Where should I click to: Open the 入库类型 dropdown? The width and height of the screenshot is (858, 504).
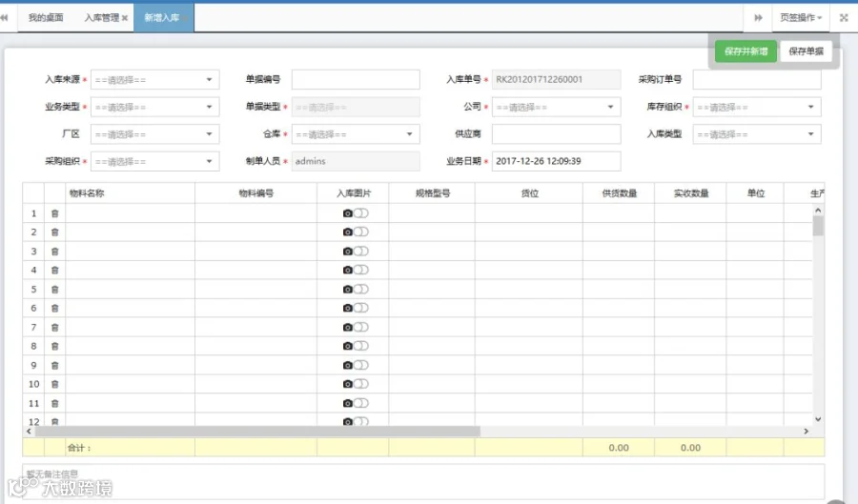[x=757, y=134]
